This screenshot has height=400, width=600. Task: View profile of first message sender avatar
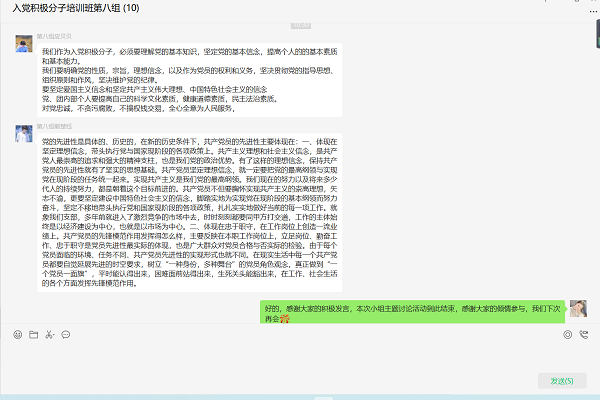24,43
